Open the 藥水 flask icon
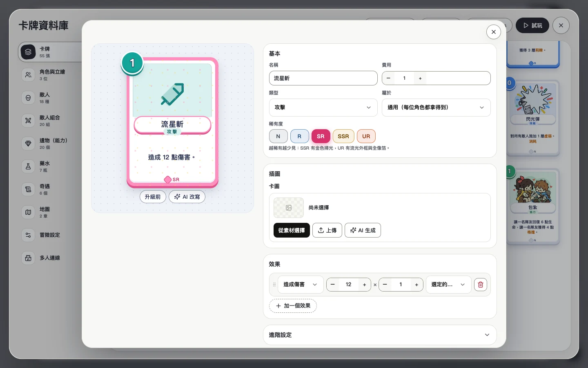 [28, 166]
